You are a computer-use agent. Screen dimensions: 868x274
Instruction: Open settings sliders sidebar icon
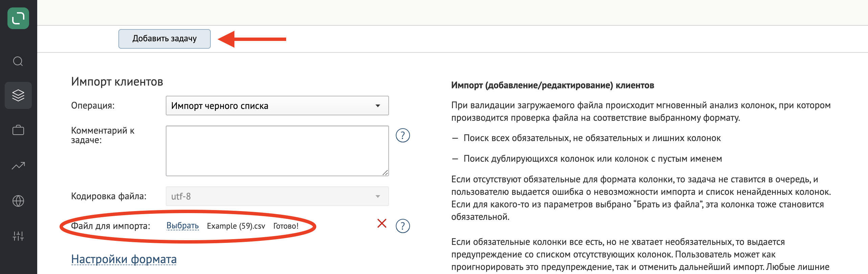pyautogui.click(x=18, y=236)
